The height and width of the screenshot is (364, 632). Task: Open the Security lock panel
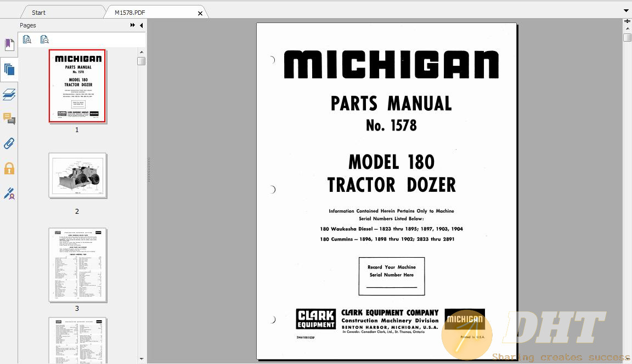(9, 169)
